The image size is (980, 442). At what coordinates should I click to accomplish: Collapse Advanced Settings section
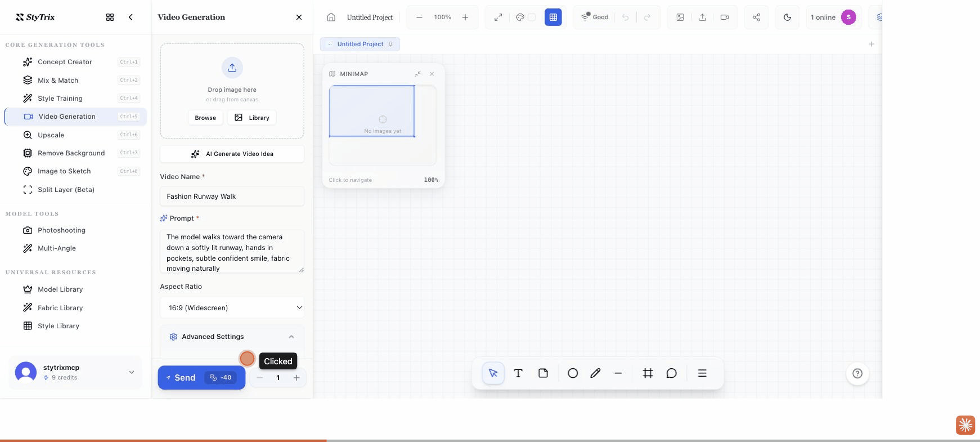(x=232, y=337)
